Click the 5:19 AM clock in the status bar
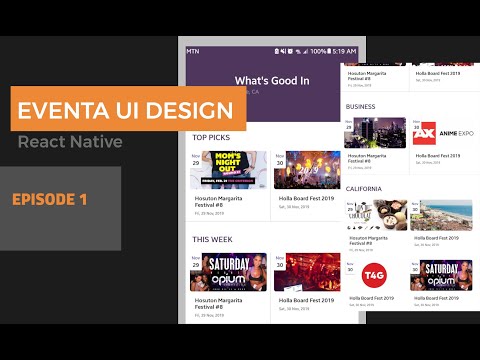This screenshot has width=480, height=360. tap(344, 51)
